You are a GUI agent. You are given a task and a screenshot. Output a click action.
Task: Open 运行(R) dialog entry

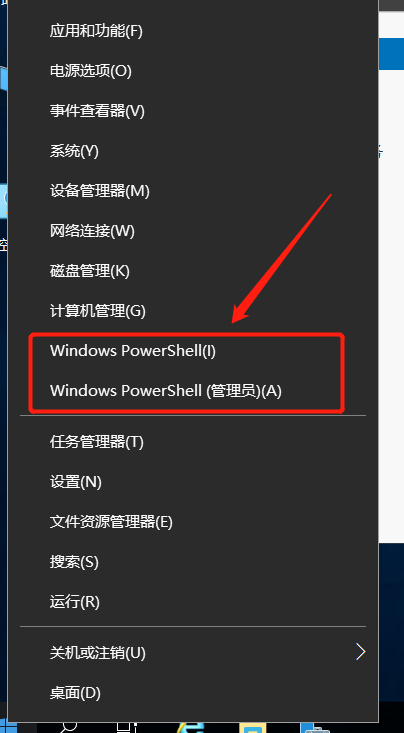tap(193, 602)
